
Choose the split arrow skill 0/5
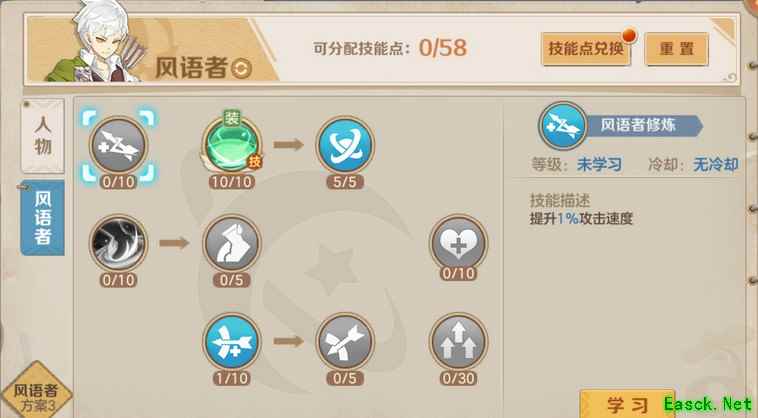point(345,342)
